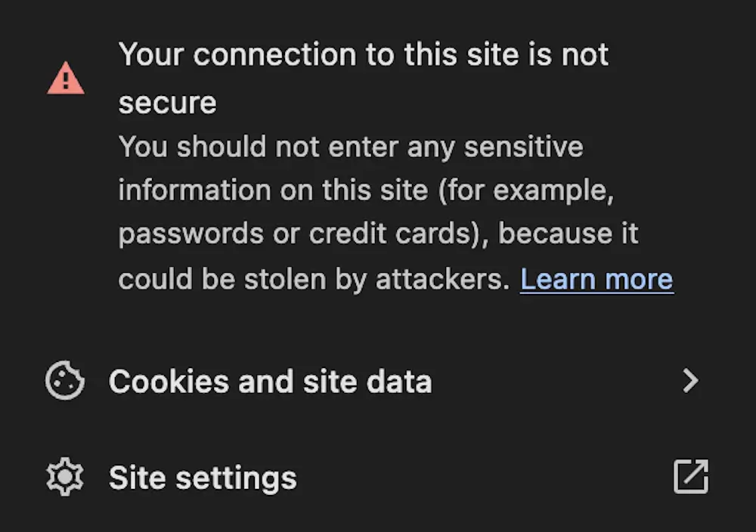Open the Learn more link
Image resolution: width=756 pixels, height=532 pixels.
tap(597, 280)
